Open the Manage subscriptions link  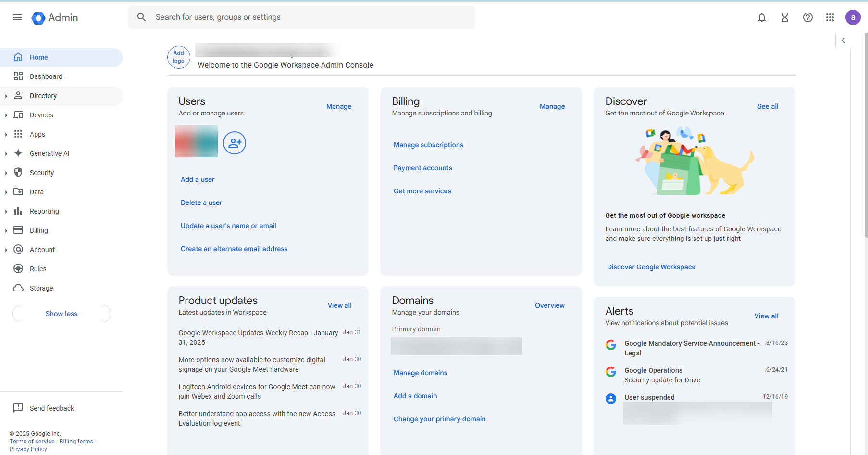coord(428,145)
